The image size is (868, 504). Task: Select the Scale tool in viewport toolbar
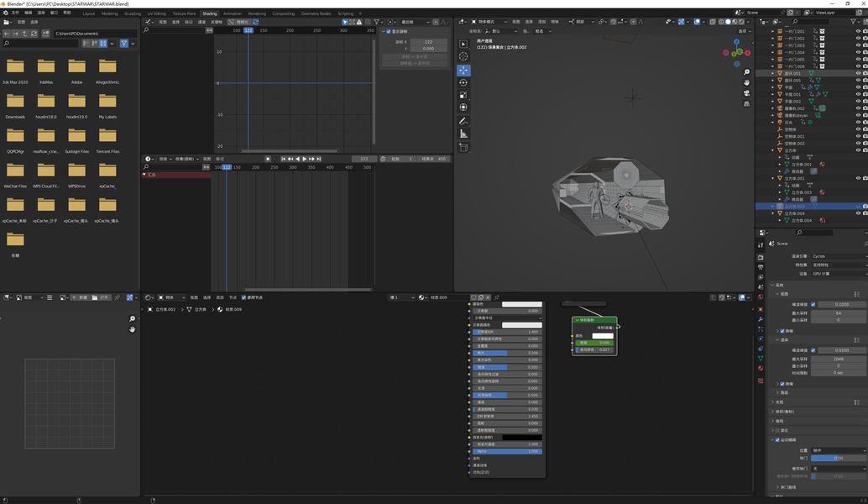click(463, 95)
